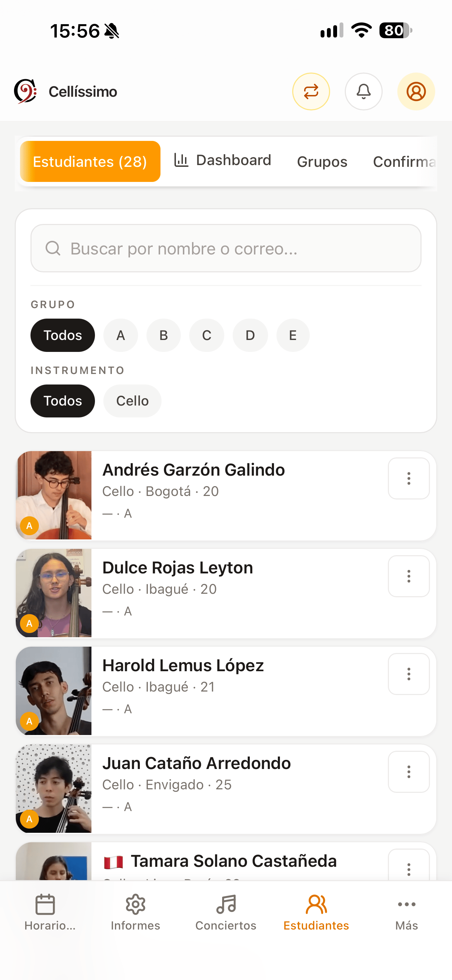
Task: Go to Horario calendar tab
Action: tap(45, 912)
